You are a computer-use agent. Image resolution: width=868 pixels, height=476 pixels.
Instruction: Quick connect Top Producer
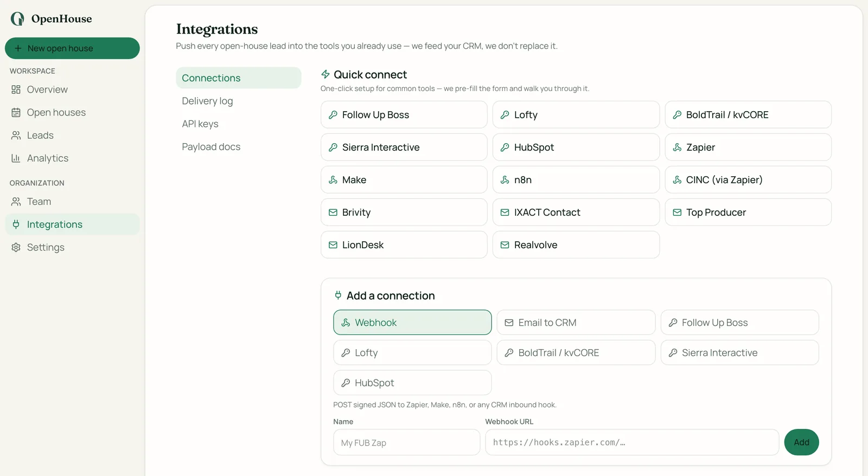click(x=748, y=213)
